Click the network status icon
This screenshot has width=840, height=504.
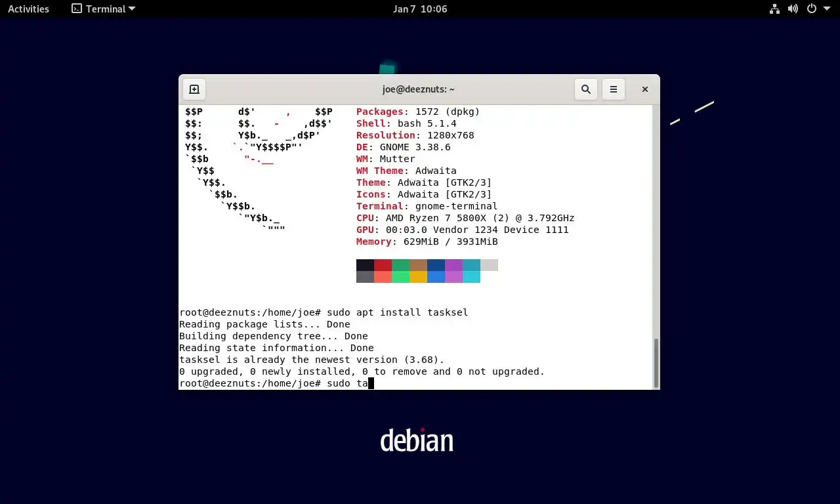tap(774, 9)
